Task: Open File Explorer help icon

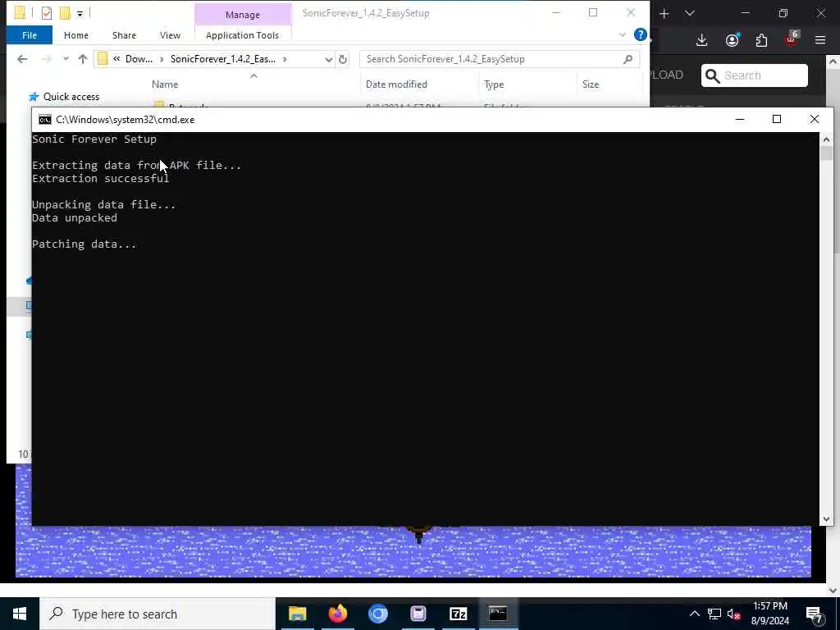Action: 640,34
